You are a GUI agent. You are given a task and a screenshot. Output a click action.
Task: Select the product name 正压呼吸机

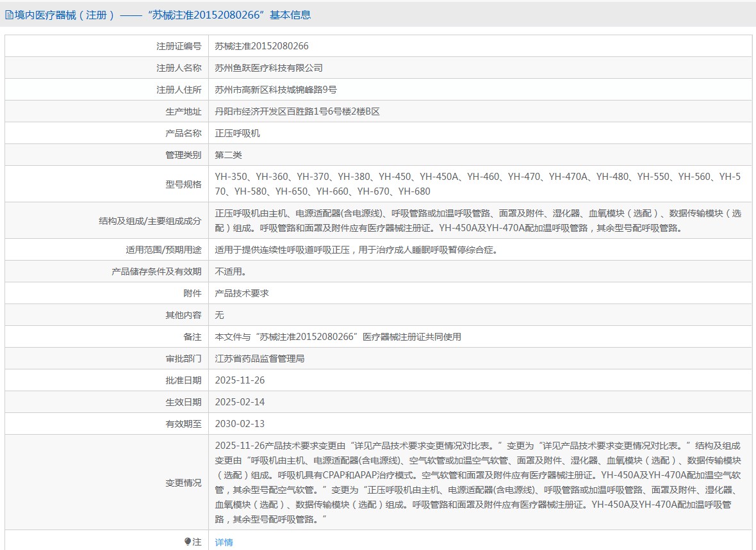pyautogui.click(x=237, y=133)
